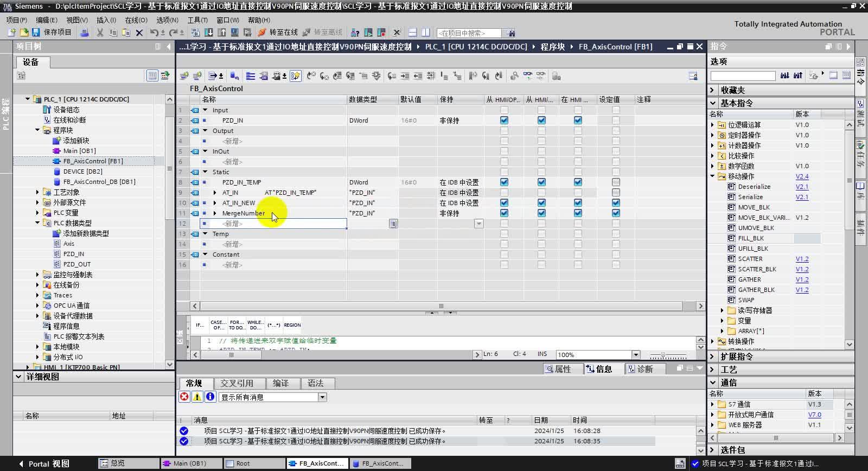The width and height of the screenshot is (868, 471).
Task: Switch to the 编译 tab
Action: pos(280,383)
